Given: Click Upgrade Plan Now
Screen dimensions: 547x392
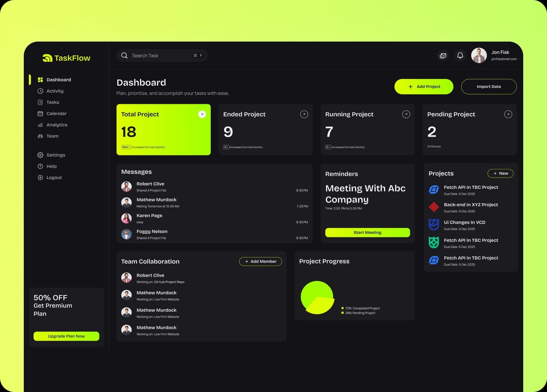Looking at the screenshot, I should click(66, 336).
